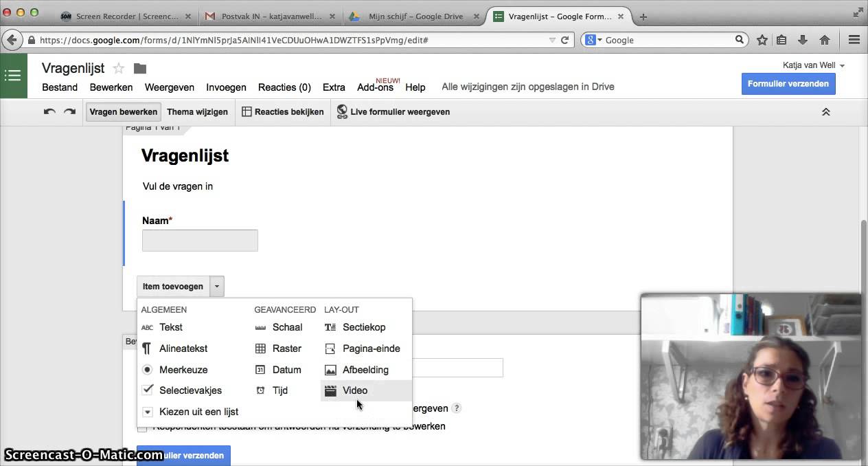The height and width of the screenshot is (466, 868).
Task: Open a new browser tab
Action: 643,16
